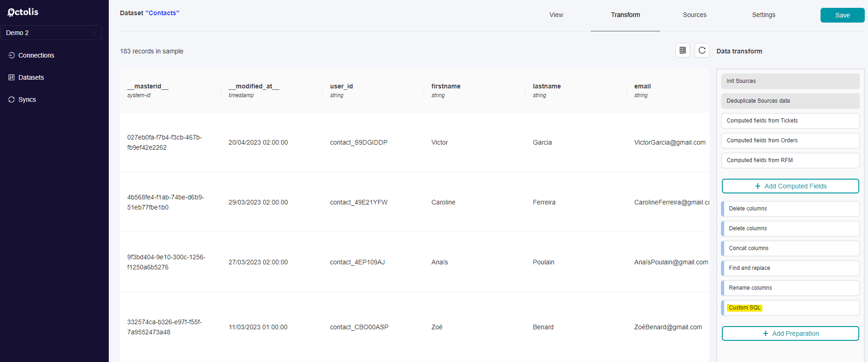Image resolution: width=868 pixels, height=362 pixels.
Task: Click firstname cell Anaïs
Action: (x=440, y=262)
